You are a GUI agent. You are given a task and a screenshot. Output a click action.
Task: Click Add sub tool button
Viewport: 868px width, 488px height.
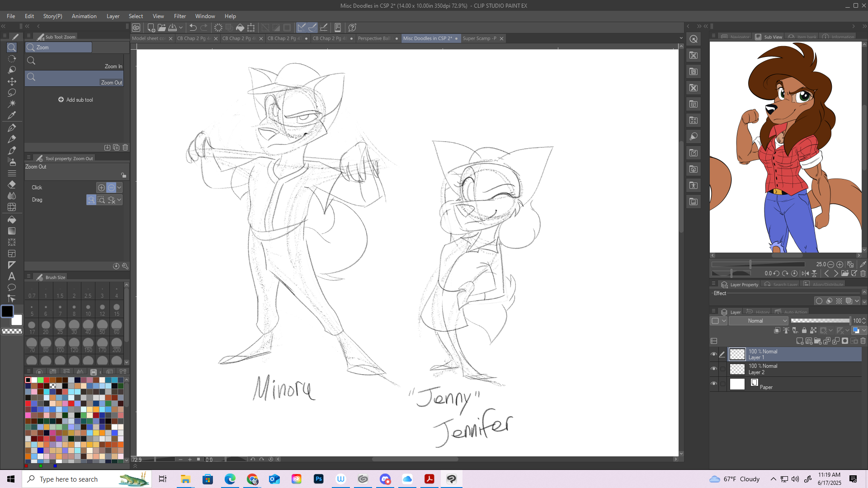point(75,100)
